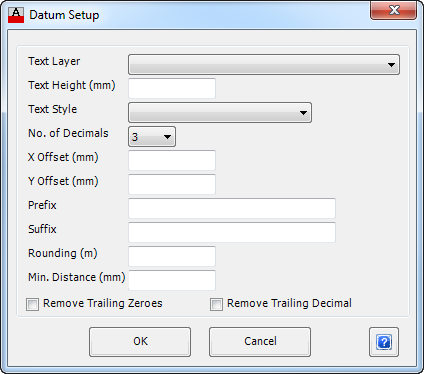424x374 pixels.
Task: Focus the Text Height (mm) field
Action: 172,88
